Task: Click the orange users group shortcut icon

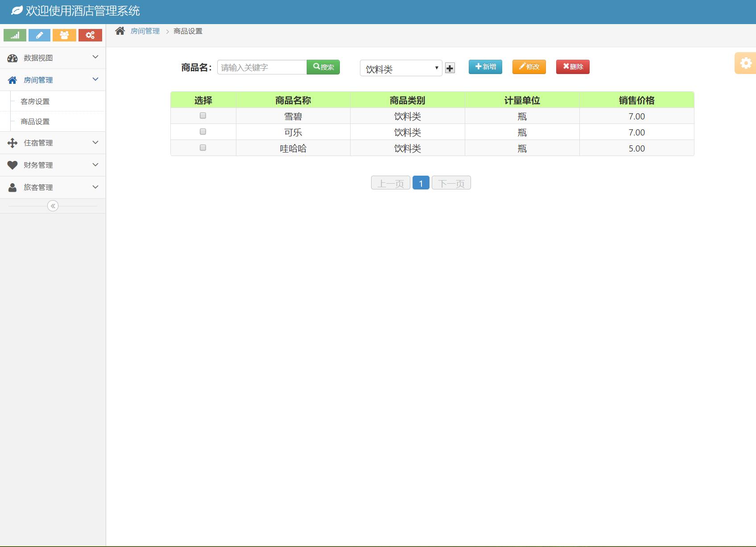Action: click(64, 35)
